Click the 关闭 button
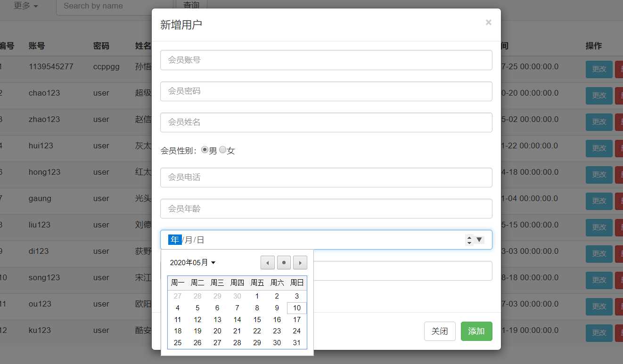Screen dimensions: 623x364 coord(440,331)
